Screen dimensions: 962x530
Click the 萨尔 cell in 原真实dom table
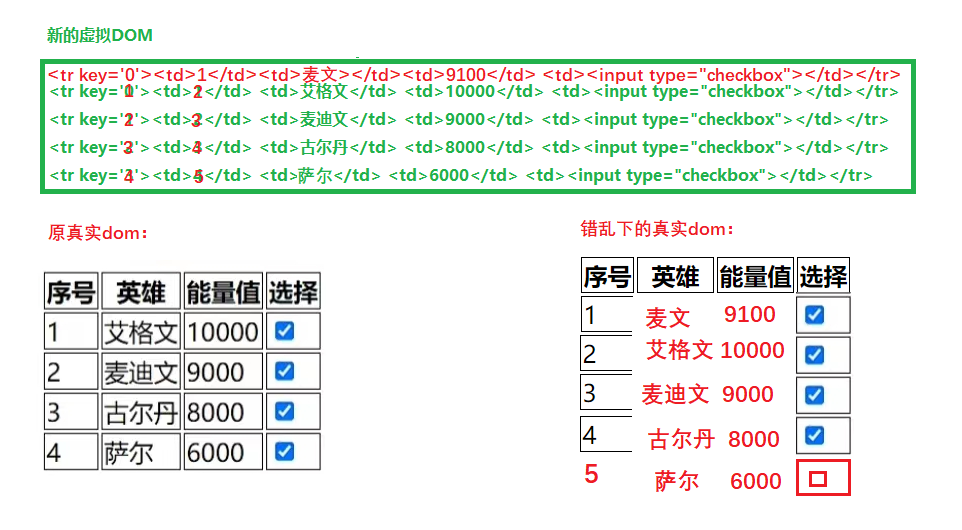click(x=141, y=452)
